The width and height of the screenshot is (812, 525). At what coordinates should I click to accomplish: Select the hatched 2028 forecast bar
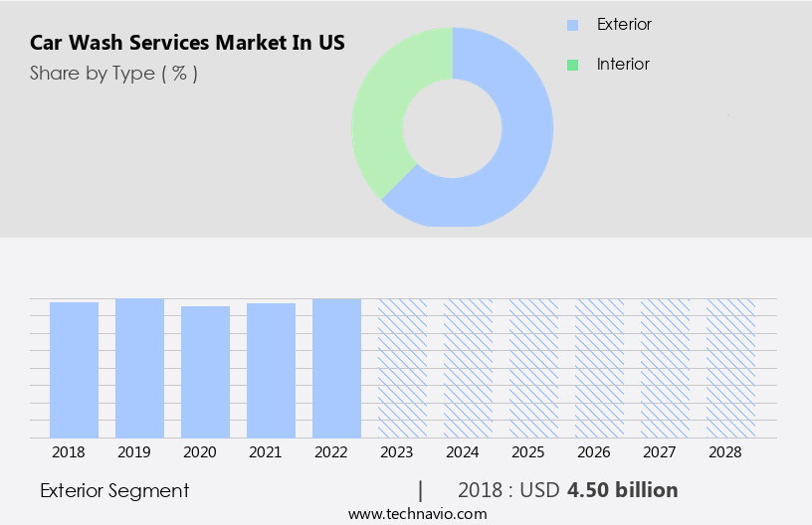[x=730, y=368]
